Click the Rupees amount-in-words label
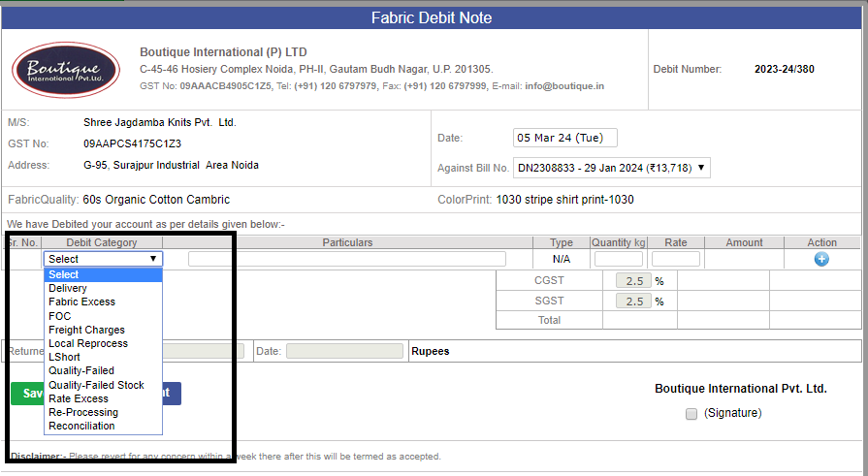 point(431,352)
